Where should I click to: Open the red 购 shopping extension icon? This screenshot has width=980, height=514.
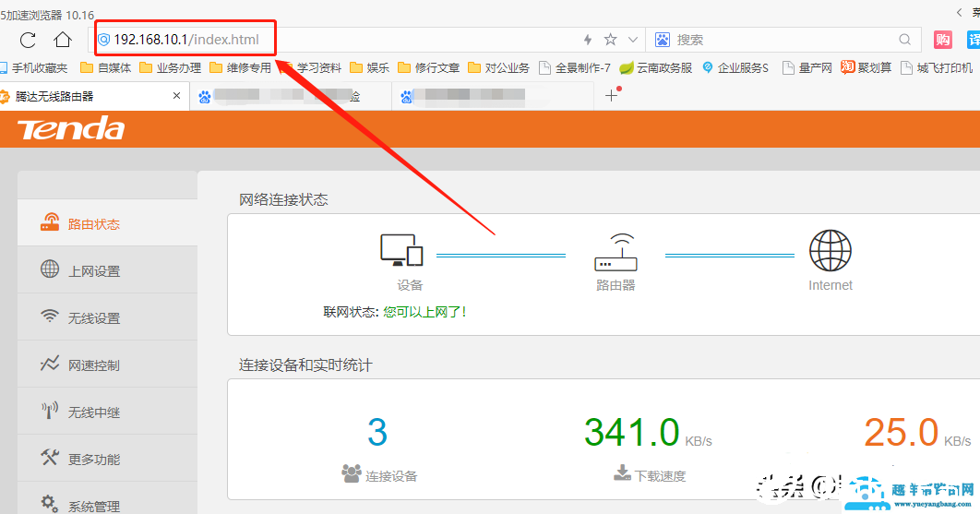point(942,40)
